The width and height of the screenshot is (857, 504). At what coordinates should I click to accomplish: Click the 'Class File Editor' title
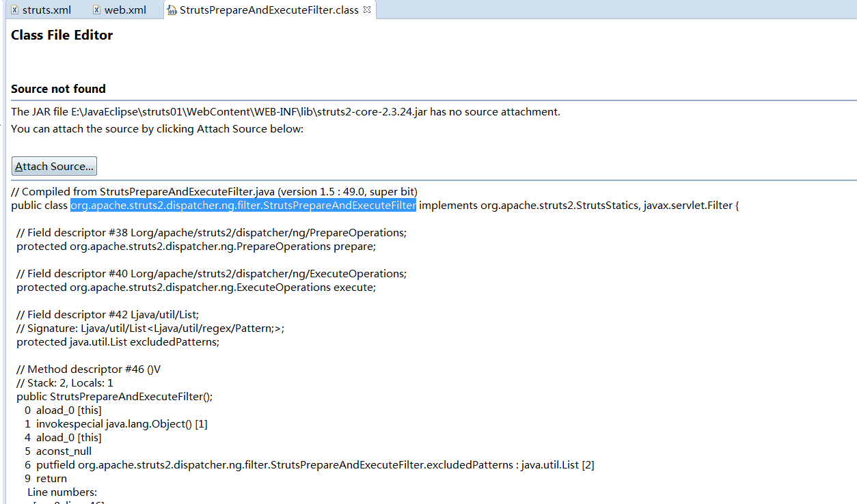62,35
